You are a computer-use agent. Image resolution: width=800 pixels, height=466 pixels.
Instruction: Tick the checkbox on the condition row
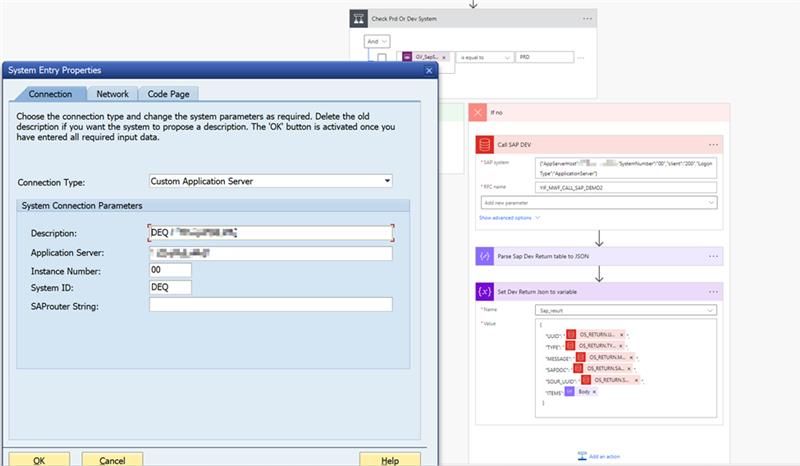pyautogui.click(x=382, y=58)
